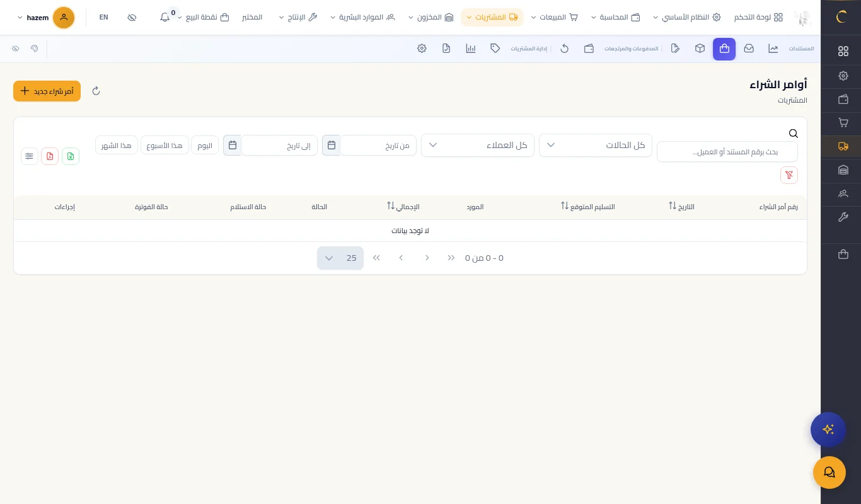861x504 pixels.
Task: Open the الموارد البشرية top menu
Action: [363, 18]
